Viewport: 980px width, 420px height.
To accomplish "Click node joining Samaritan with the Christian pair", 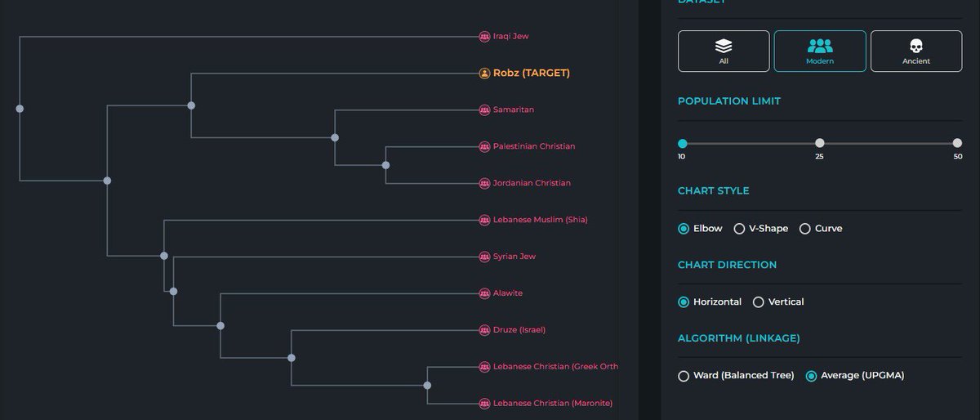I will point(335,137).
